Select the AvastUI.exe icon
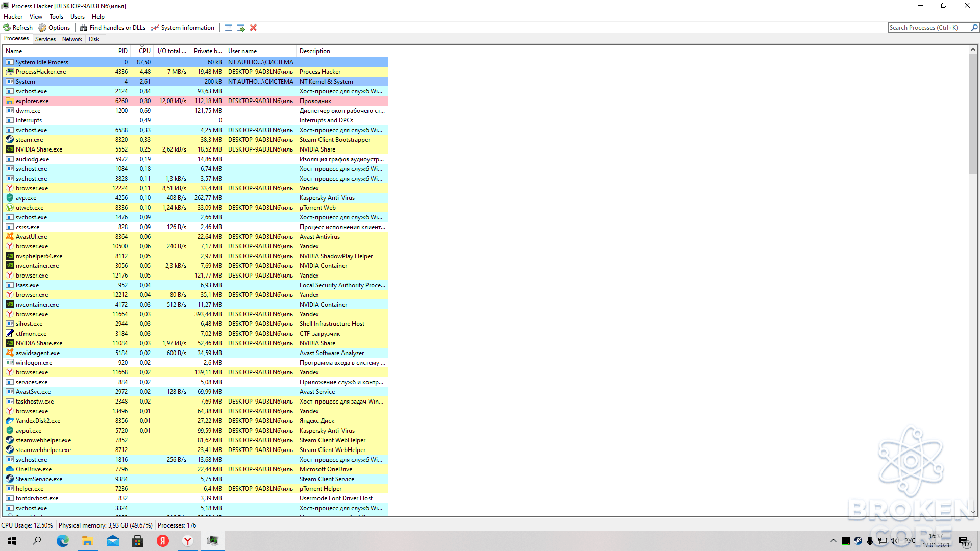Screen dimensions: 980x551 [10, 236]
